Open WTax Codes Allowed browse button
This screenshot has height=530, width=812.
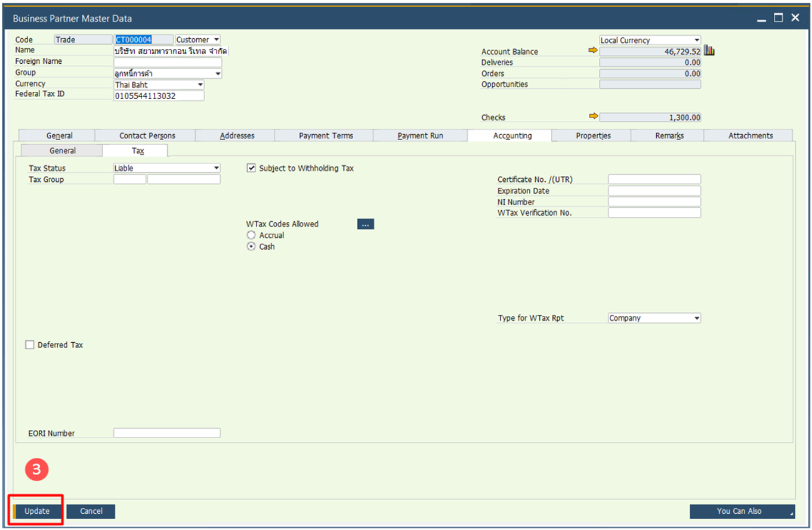366,224
